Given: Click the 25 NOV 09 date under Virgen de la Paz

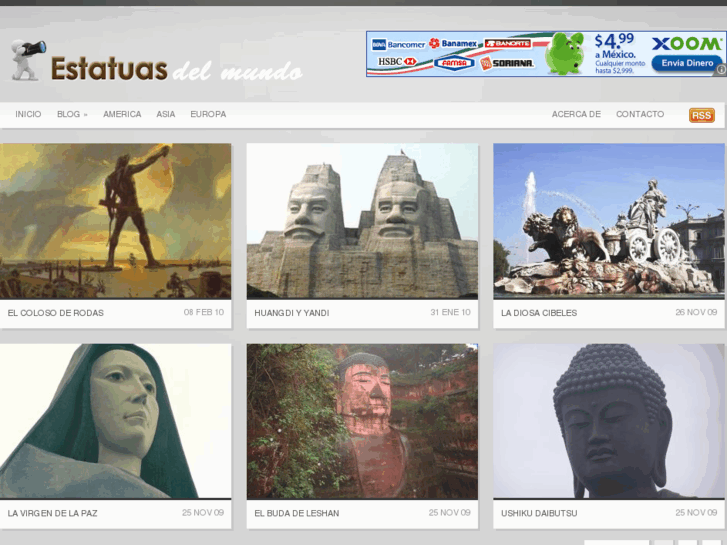Looking at the screenshot, I should [203, 513].
